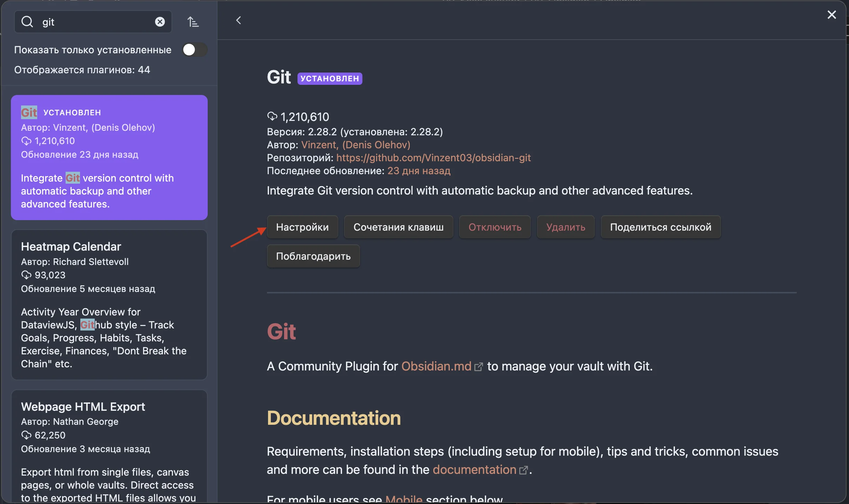Open Git plugin Настройки button

pos(302,227)
